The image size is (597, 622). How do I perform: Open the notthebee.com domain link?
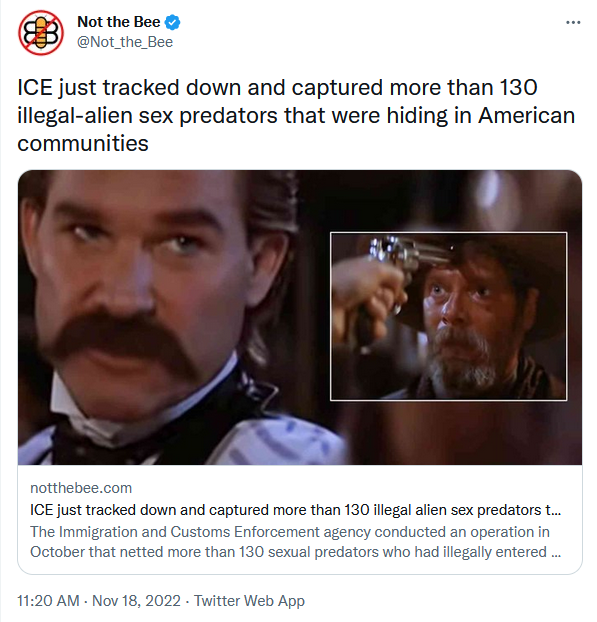pos(81,488)
